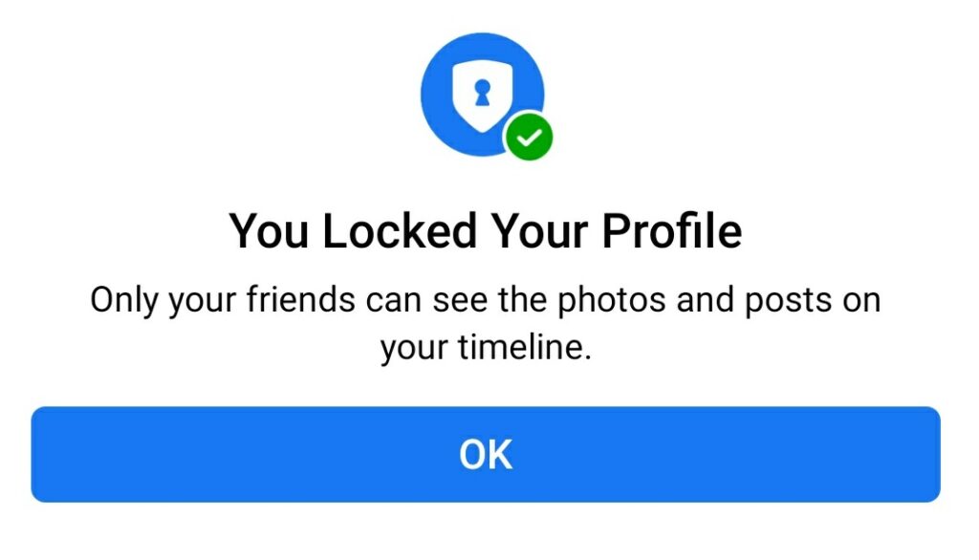Screen dimensions: 979x560
Task: Click the blue circular profile lock emblem
Action: 483,95
